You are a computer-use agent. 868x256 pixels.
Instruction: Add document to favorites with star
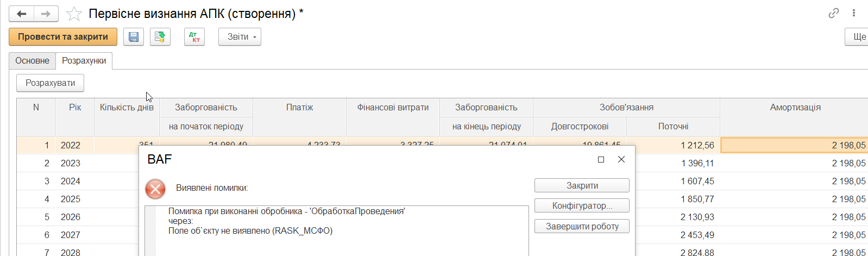coord(74,14)
